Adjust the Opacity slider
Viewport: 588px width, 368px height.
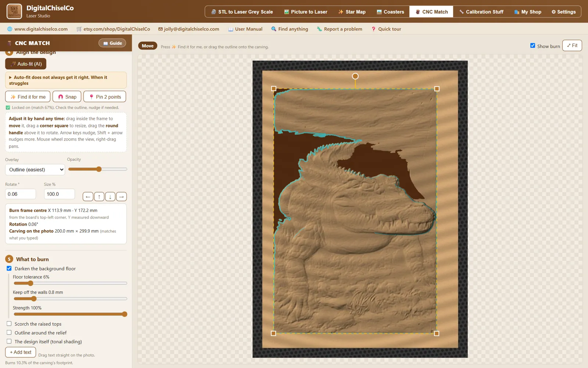pyautogui.click(x=98, y=169)
